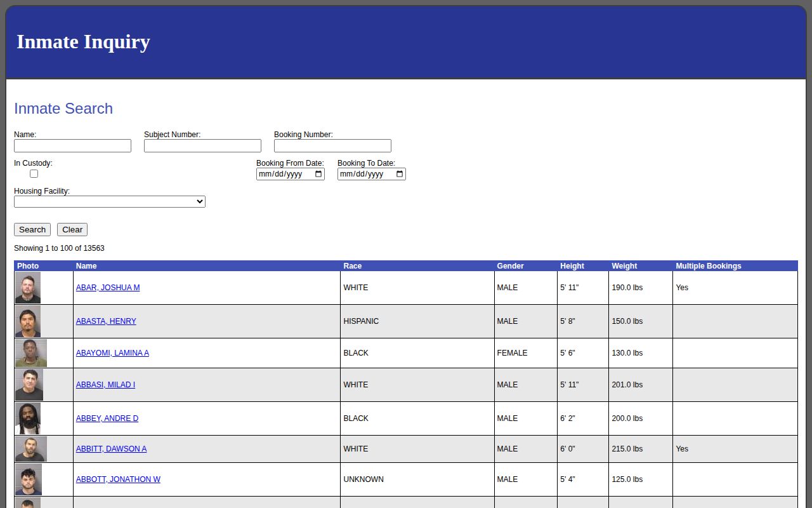
Task: Open ABBITT, DAWSON A inmate record
Action: pyautogui.click(x=111, y=449)
